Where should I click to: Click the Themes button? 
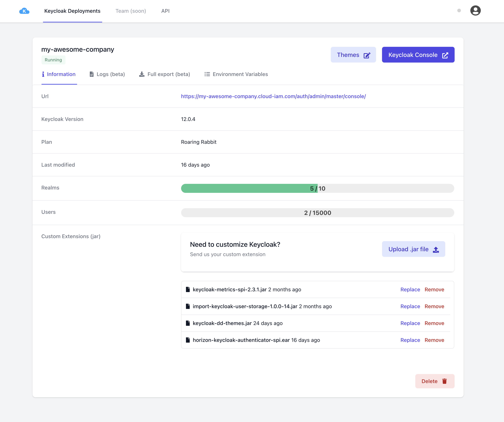point(353,55)
